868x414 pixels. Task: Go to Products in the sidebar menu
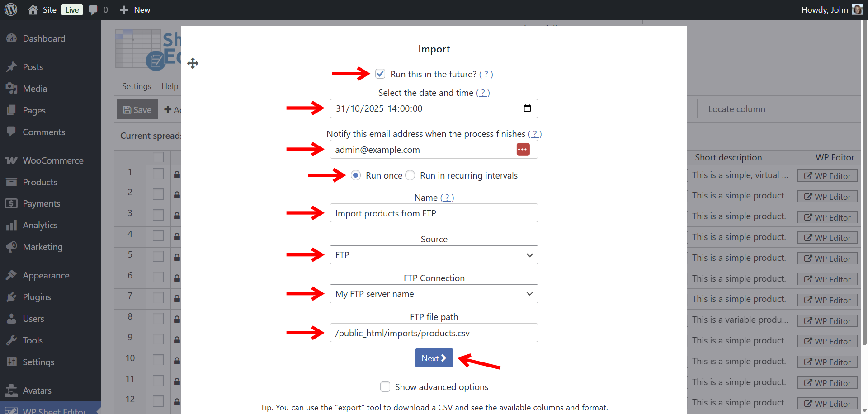click(40, 182)
